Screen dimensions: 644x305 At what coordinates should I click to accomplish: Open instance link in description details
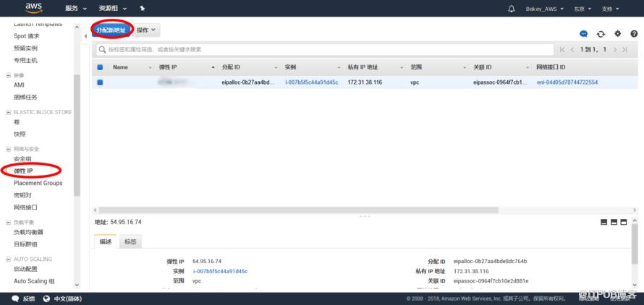pyautogui.click(x=220, y=271)
